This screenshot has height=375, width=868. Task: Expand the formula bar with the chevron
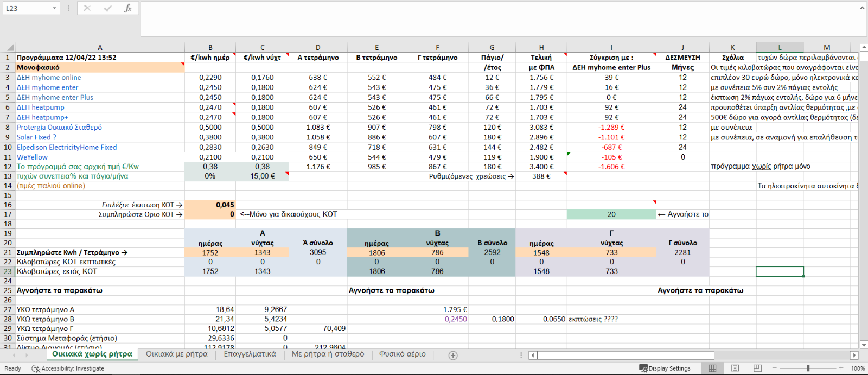coord(862,8)
